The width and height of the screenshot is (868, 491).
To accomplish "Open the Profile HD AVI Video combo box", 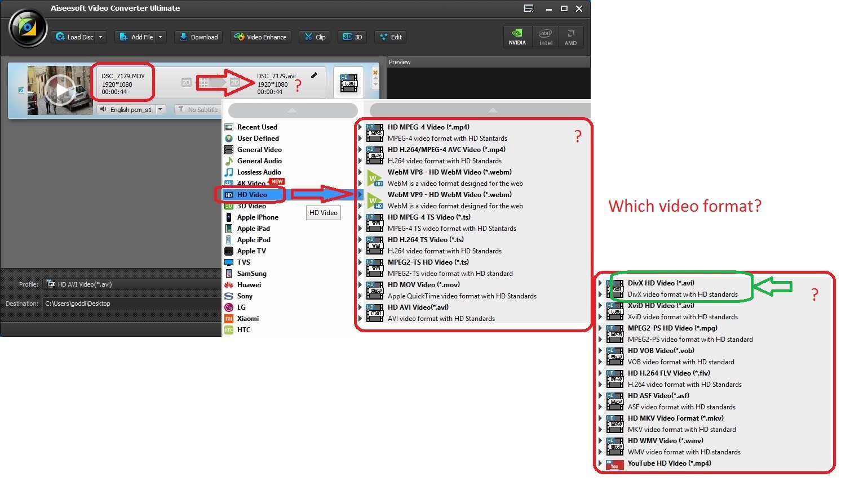I will point(133,284).
